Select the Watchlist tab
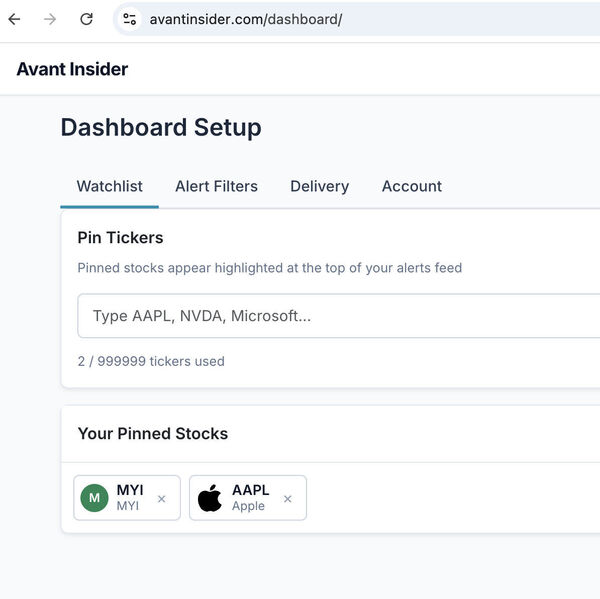Screen dimensions: 600x599 pyautogui.click(x=109, y=186)
